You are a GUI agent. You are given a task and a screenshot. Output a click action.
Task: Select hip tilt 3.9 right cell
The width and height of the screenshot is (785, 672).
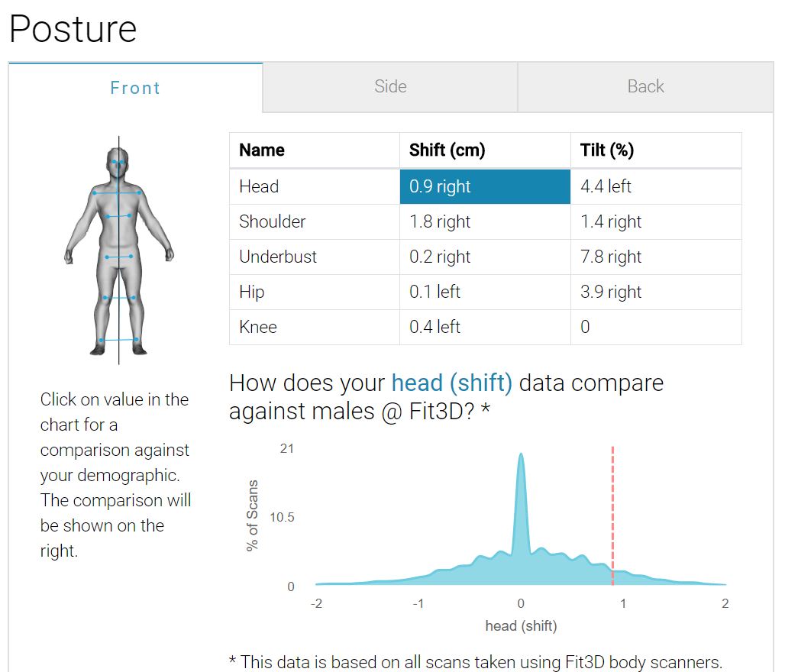(x=655, y=292)
